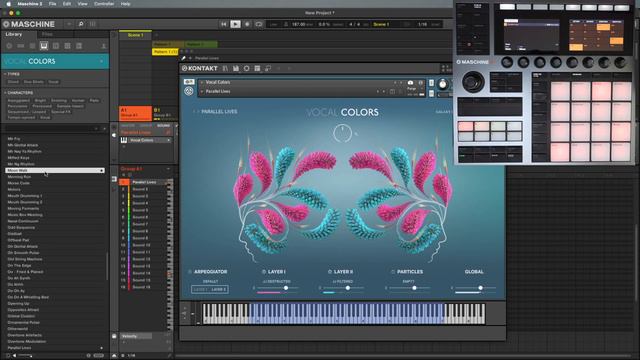Open Maschine header dropdown arrow
Image resolution: width=640 pixels, height=360 pixels.
(x=69, y=24)
